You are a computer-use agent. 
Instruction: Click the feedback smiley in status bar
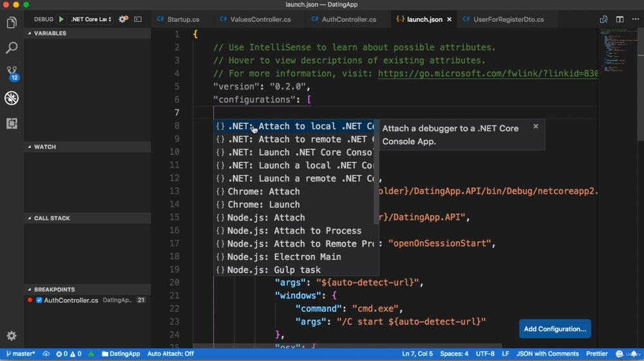pos(620,354)
